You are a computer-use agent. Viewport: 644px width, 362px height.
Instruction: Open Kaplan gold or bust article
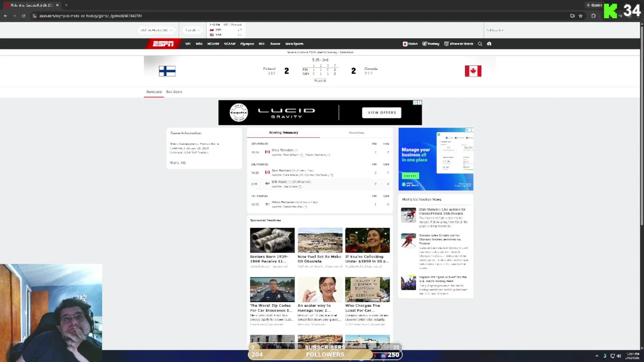[443, 279]
